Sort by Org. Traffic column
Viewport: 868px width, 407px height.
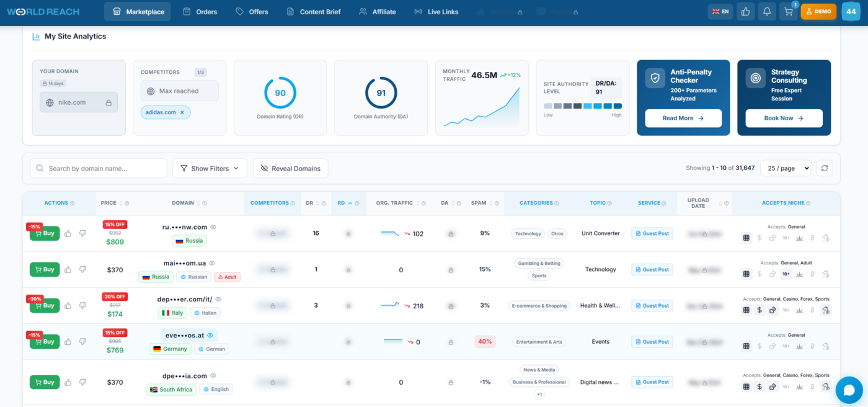pyautogui.click(x=417, y=204)
